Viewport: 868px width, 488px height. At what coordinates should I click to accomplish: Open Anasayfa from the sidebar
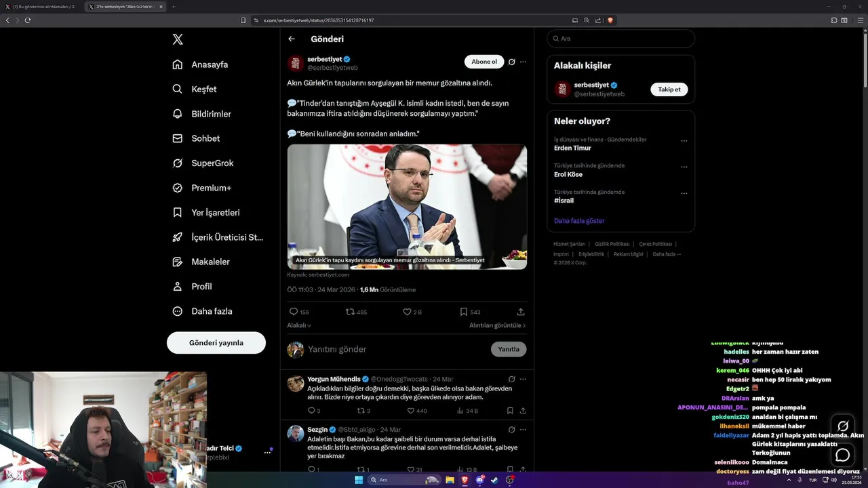tap(200, 64)
